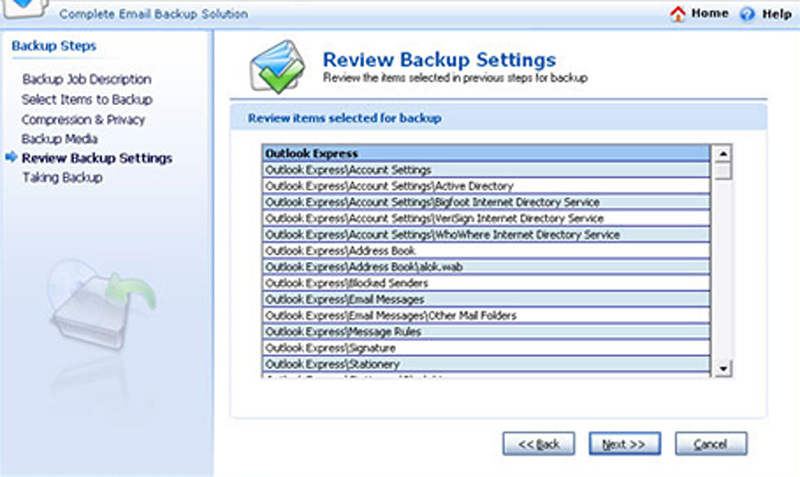Select the 'Outlook Express\Blocked Senders' row
800x477 pixels.
point(486,283)
